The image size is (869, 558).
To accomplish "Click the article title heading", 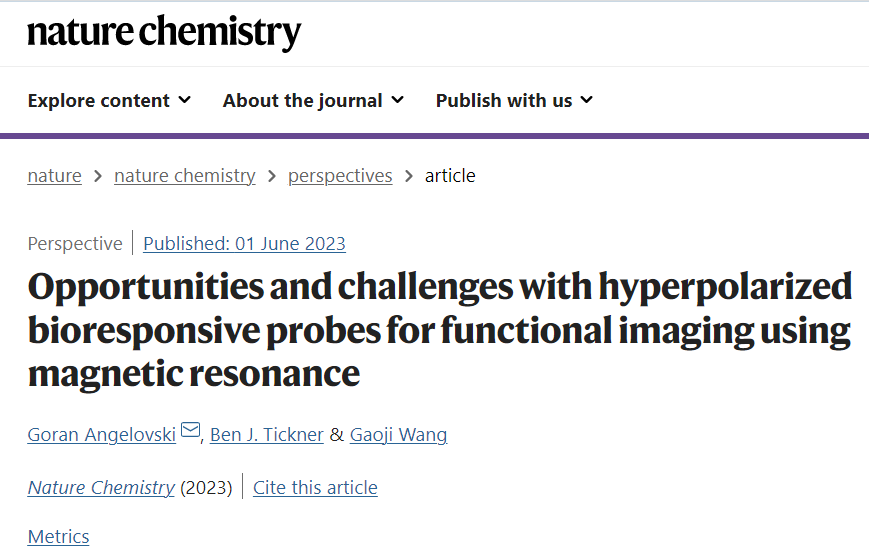I will (x=439, y=330).
